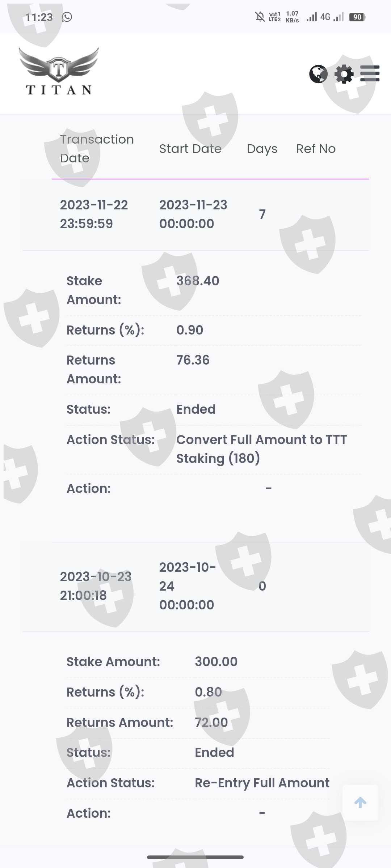The image size is (391, 868).
Task: Sort by the Start Date column header
Action: coord(190,149)
